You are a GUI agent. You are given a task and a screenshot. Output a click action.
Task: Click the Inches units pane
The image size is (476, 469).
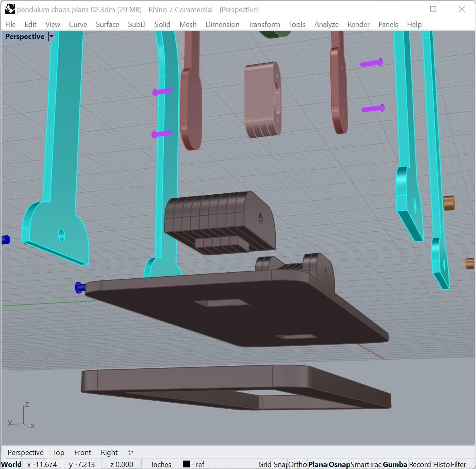click(x=161, y=464)
